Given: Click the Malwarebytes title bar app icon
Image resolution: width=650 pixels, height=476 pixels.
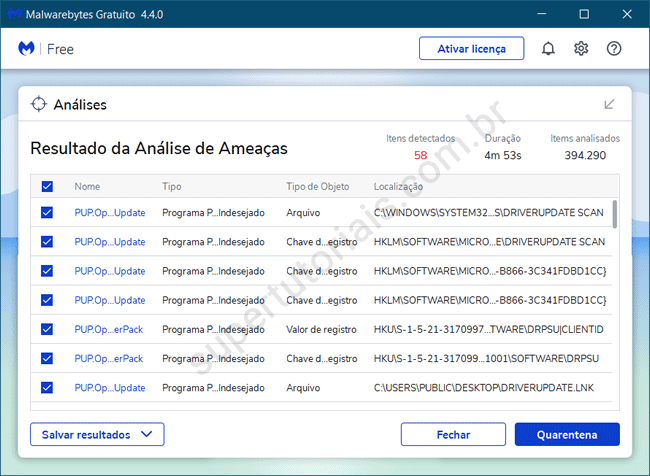Looking at the screenshot, I should pos(14,14).
